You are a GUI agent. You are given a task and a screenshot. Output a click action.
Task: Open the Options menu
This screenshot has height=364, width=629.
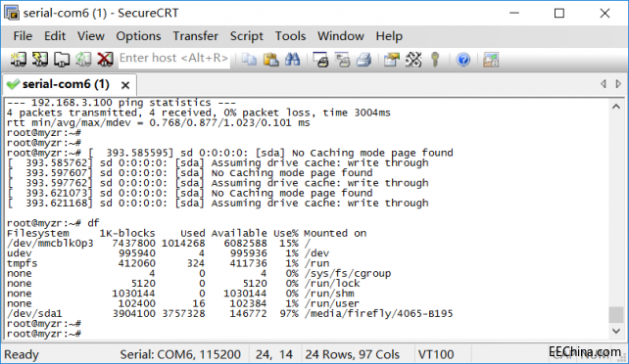[138, 36]
